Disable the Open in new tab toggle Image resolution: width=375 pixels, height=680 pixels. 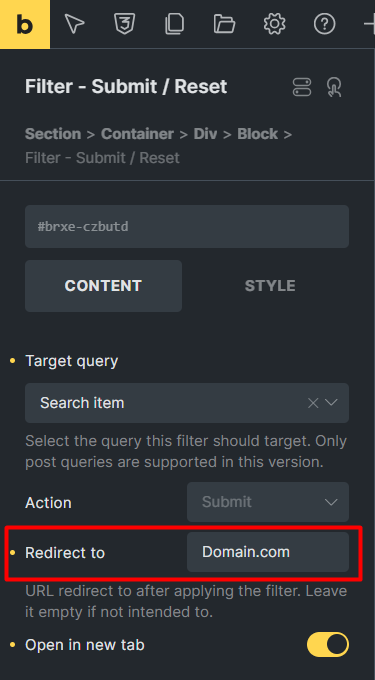tap(328, 644)
